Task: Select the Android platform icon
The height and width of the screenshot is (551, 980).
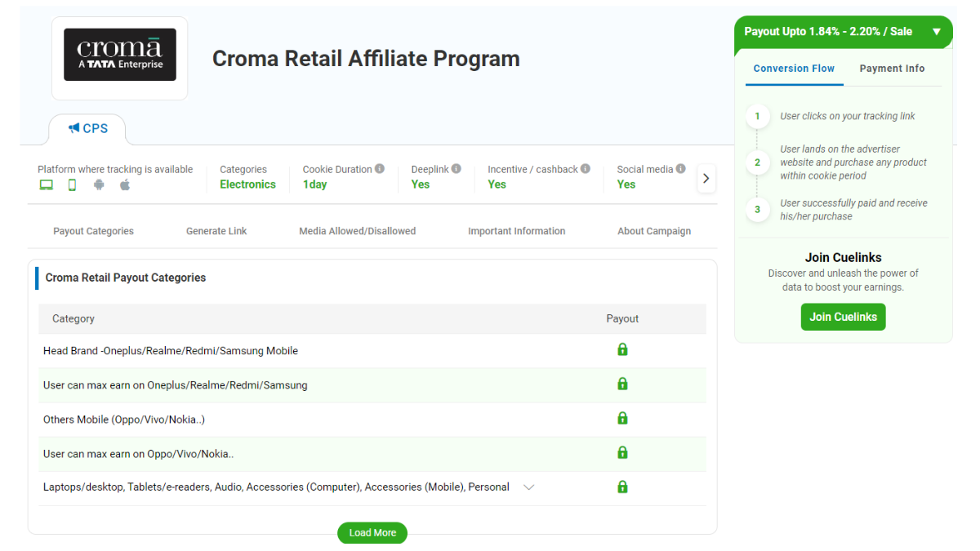Action: [99, 184]
